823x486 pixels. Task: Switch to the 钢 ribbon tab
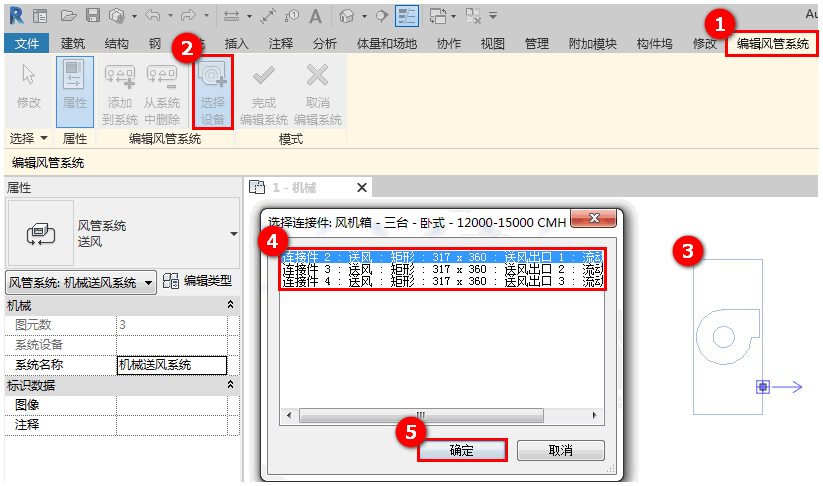click(154, 44)
